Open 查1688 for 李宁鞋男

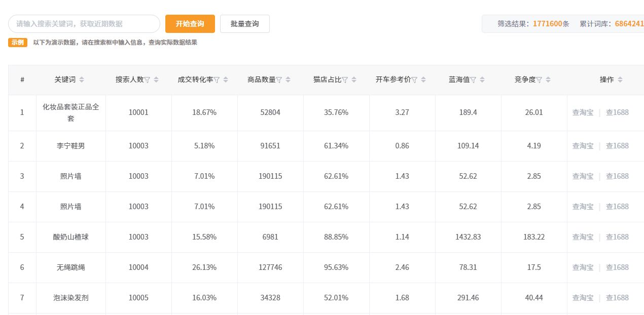pos(617,146)
